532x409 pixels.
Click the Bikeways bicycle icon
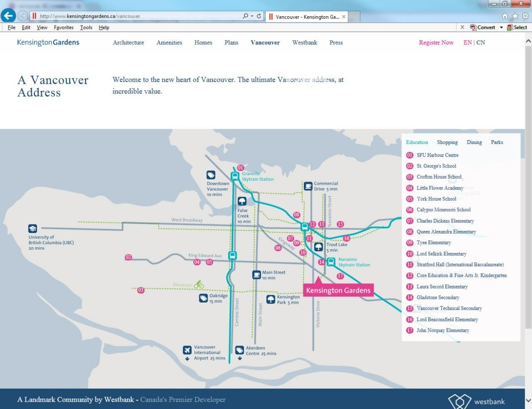199,284
